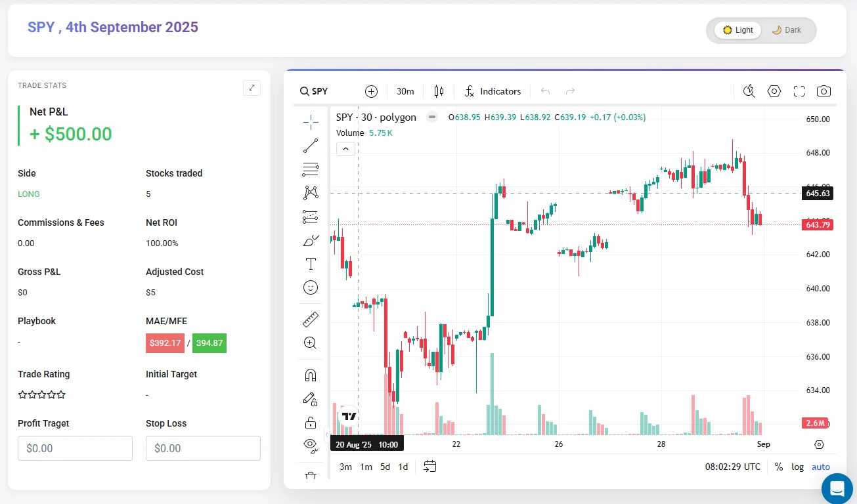Rate the trade with the fifth star
857x504 pixels.
tap(62, 394)
